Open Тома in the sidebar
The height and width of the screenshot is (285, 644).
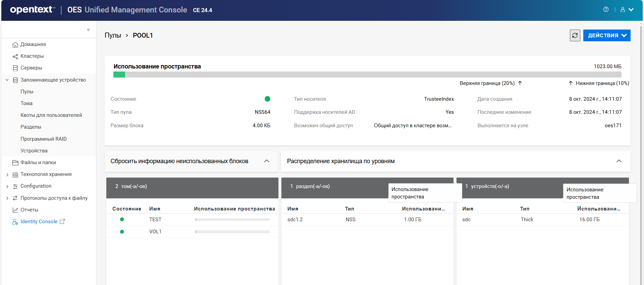[x=26, y=103]
